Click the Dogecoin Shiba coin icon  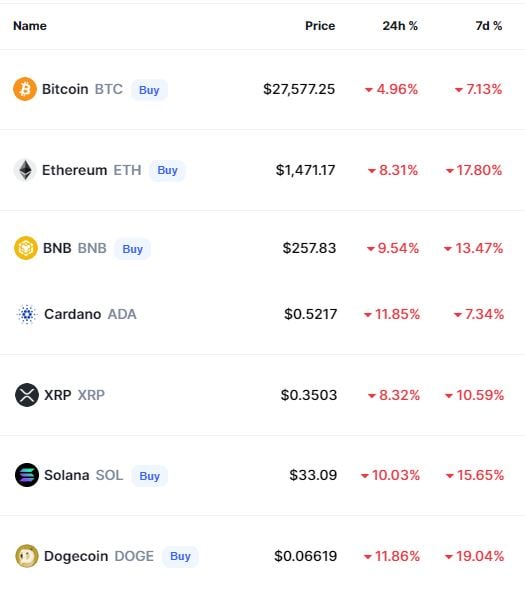[x=27, y=556]
